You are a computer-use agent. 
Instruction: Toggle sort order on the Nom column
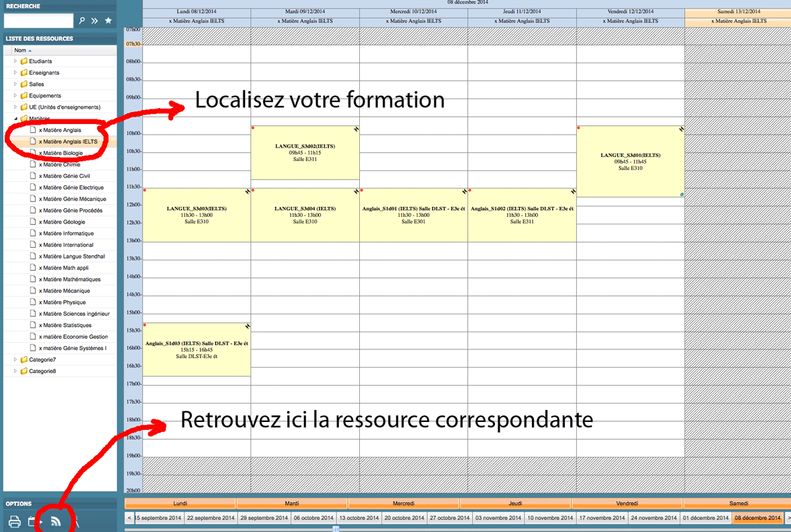click(x=18, y=49)
